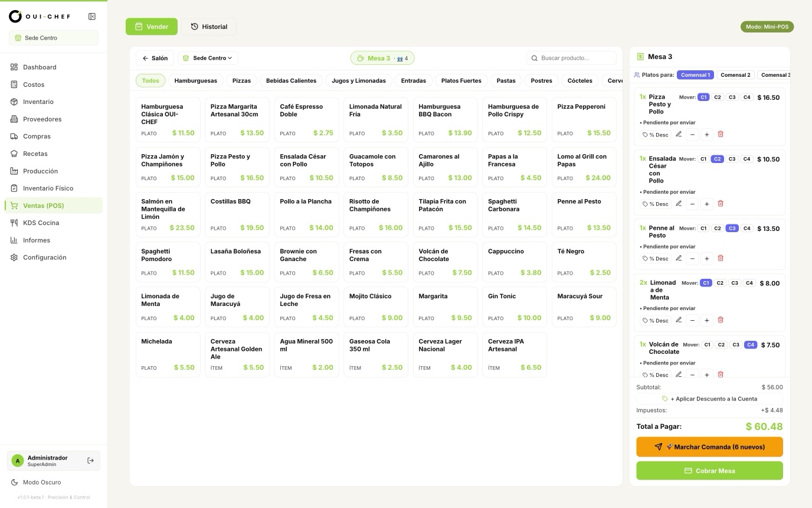Viewport: 812px width, 508px height.
Task: Filter products by Hamburguesas category
Action: (196, 80)
